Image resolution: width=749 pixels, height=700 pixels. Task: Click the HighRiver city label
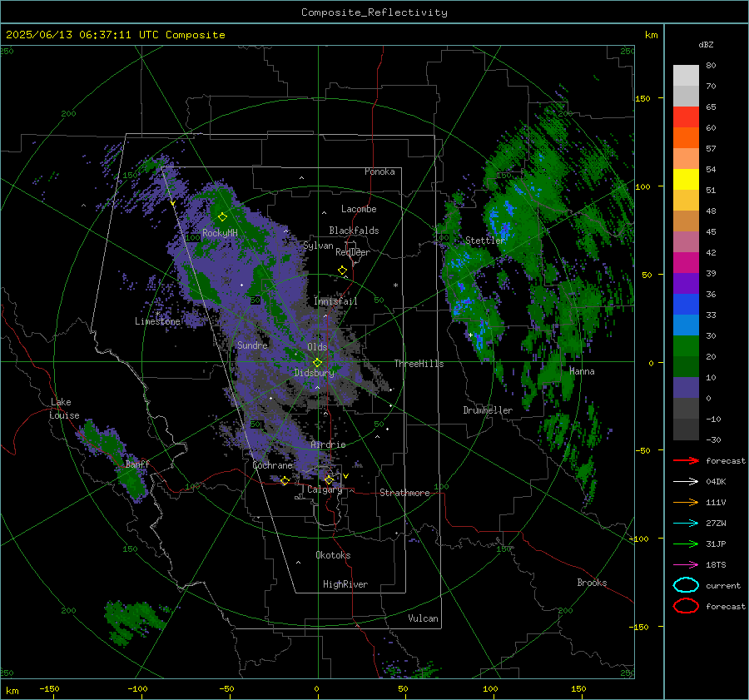coord(345,584)
